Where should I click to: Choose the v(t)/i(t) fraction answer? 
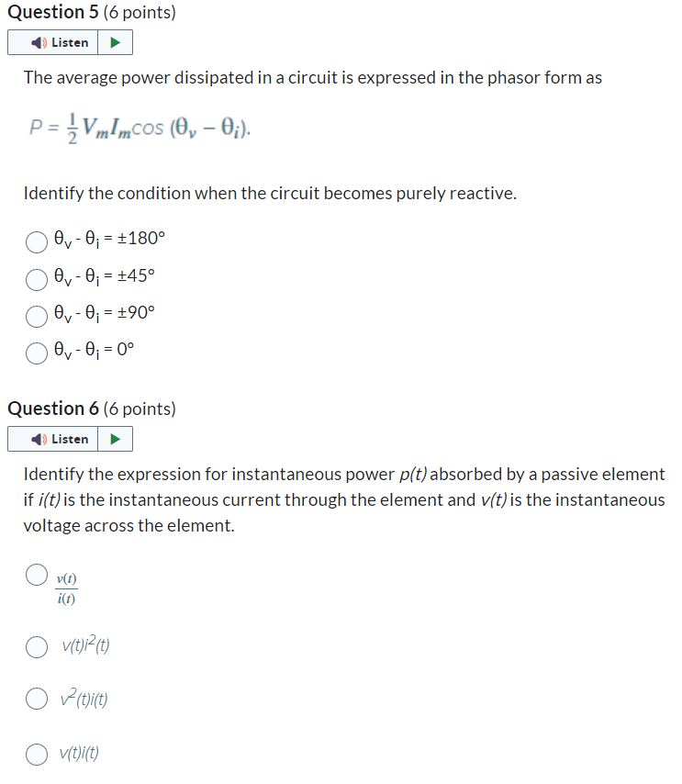37,574
